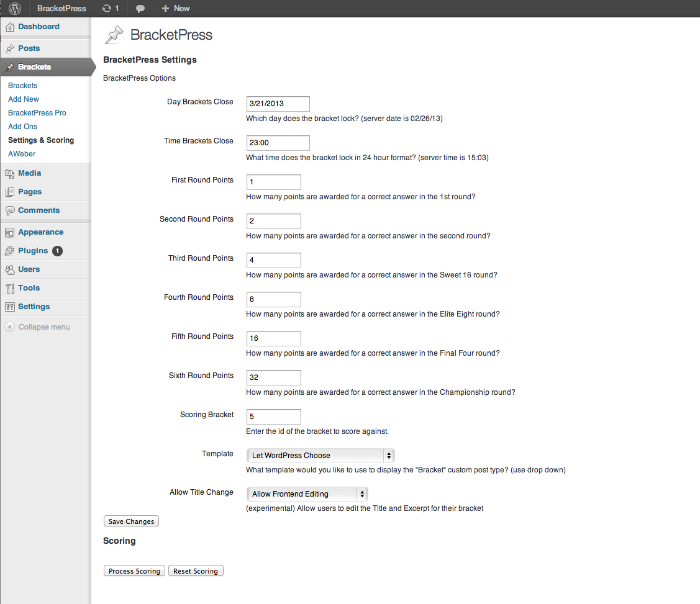Focus the Sixth Round Points field
Viewport: 700px width, 604px height.
(274, 377)
